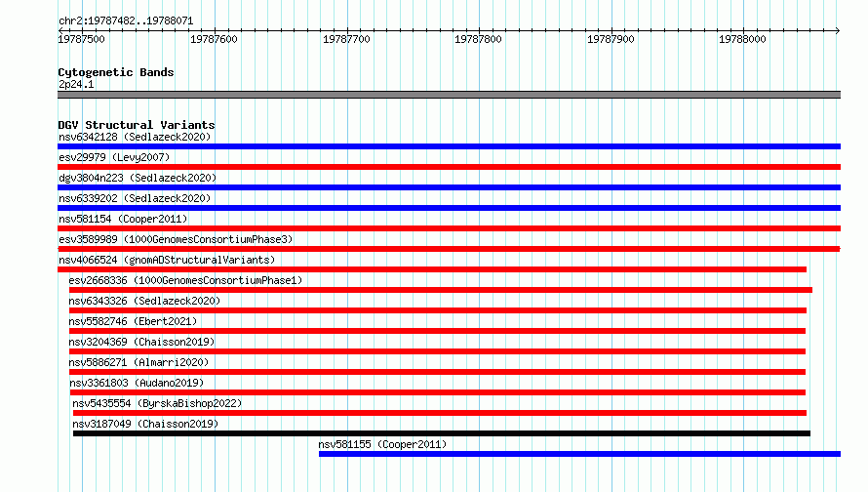Click the red bar under nsv5435554
This screenshot has width=868, height=492.
[440, 413]
